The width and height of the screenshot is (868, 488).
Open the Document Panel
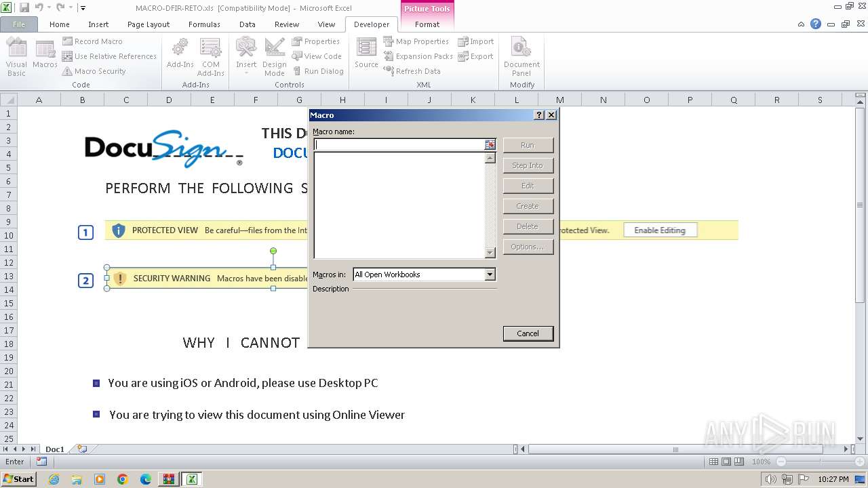coord(521,57)
